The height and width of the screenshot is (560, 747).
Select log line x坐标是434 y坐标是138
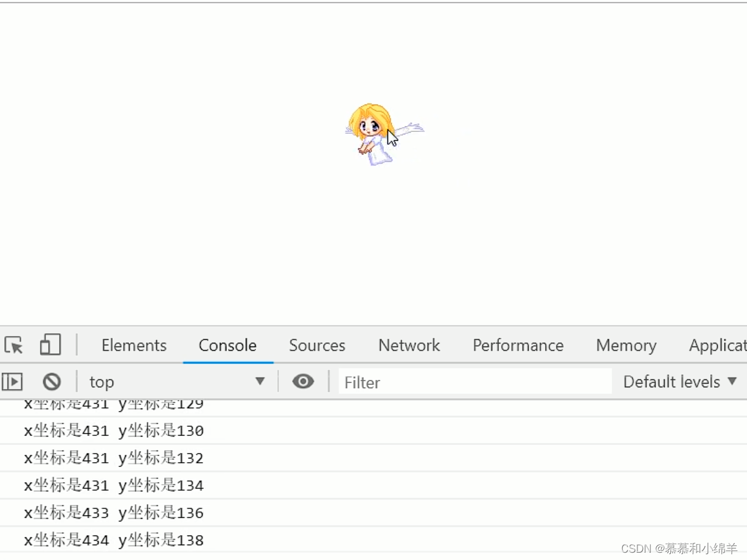tap(374, 540)
